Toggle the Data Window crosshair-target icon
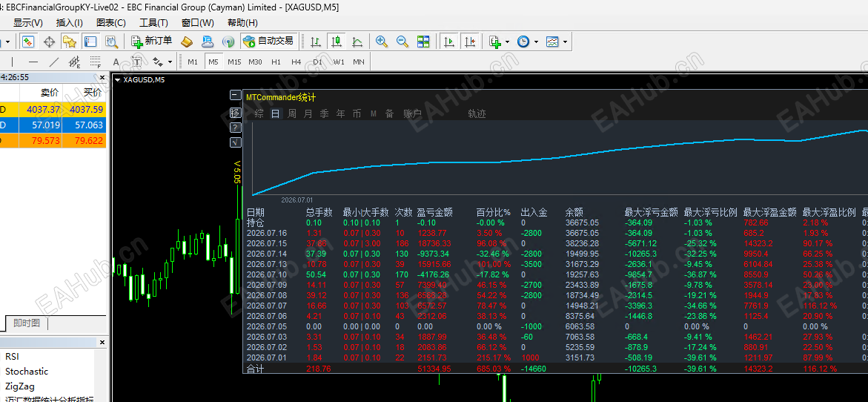868x402 pixels. [49, 42]
